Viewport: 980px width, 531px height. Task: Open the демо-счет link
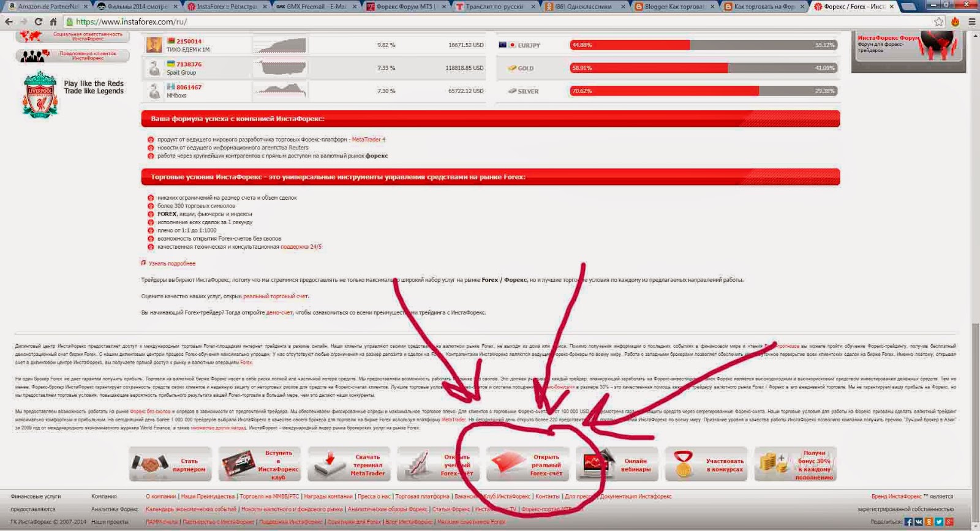coord(279,312)
